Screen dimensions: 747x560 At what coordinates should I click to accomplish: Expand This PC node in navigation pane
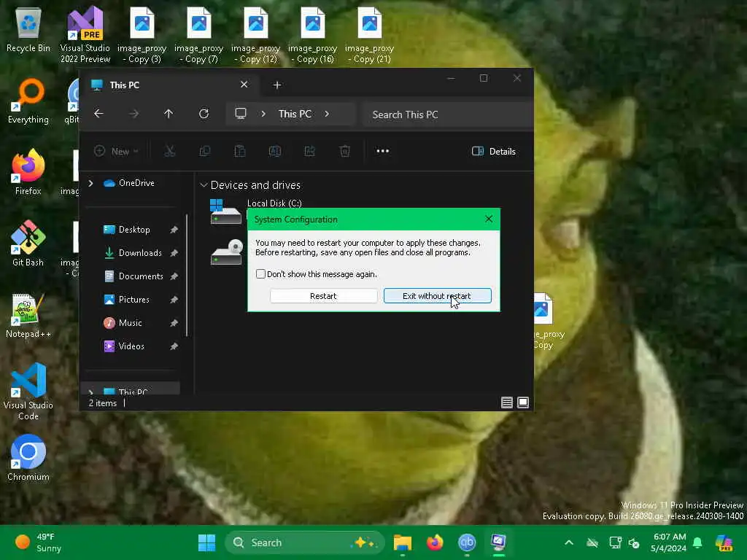pos(91,392)
